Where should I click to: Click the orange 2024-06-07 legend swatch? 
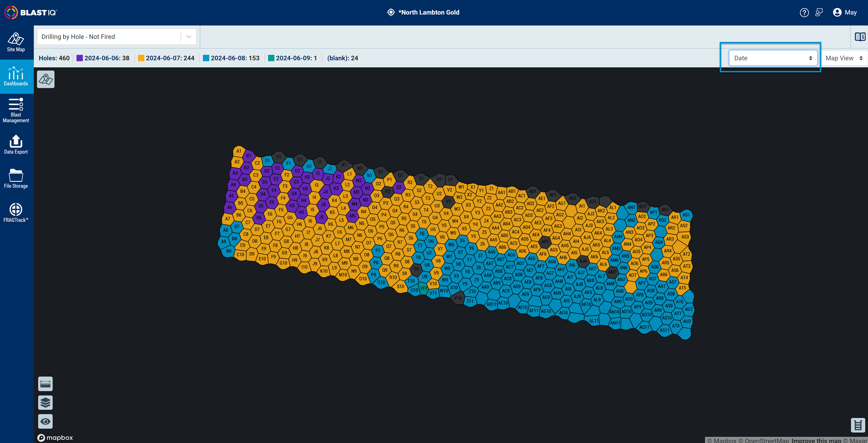pyautogui.click(x=141, y=58)
